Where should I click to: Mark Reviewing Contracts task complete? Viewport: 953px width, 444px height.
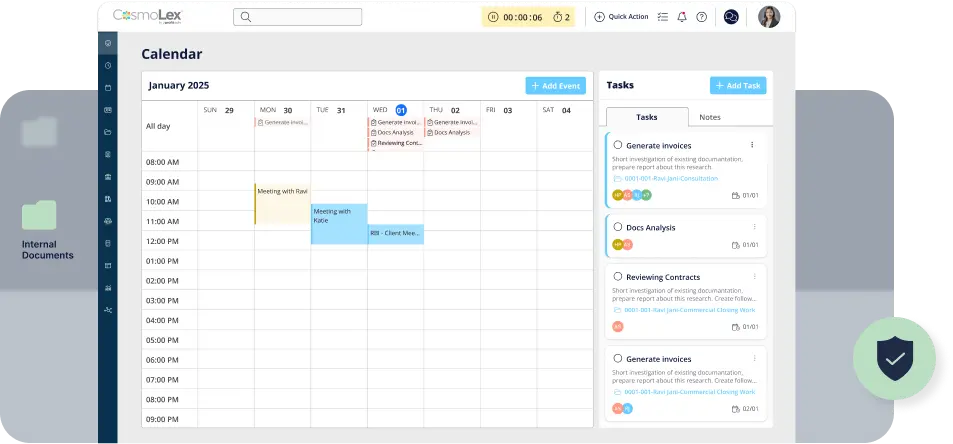(x=618, y=276)
